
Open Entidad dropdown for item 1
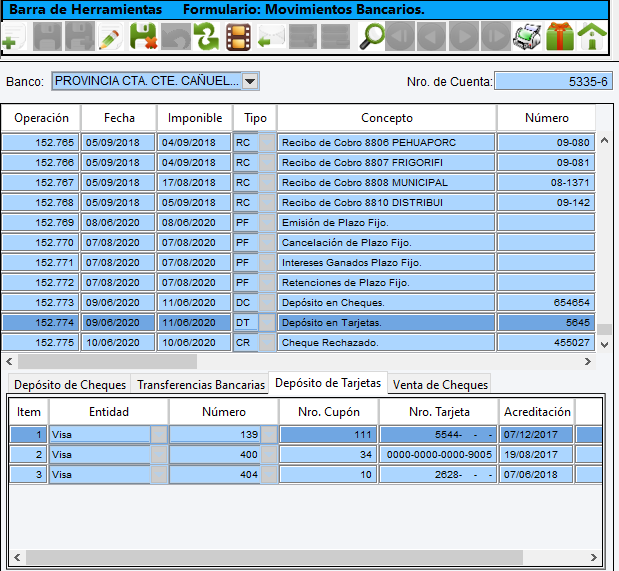(x=159, y=434)
